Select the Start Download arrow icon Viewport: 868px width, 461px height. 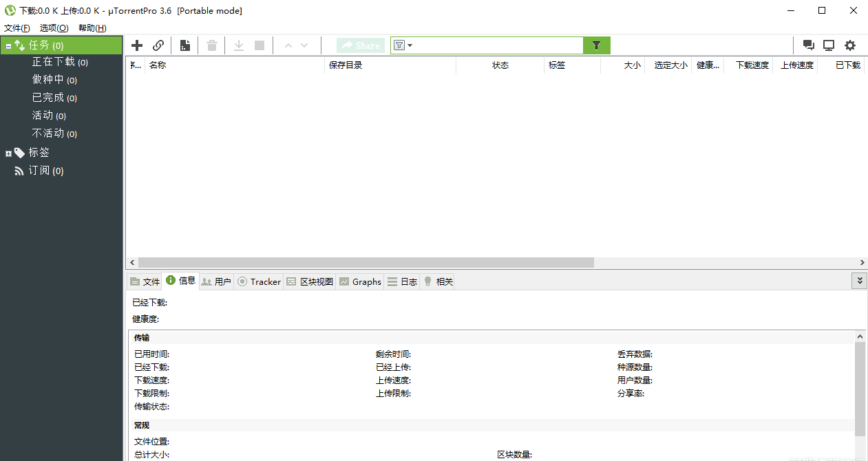[238, 45]
